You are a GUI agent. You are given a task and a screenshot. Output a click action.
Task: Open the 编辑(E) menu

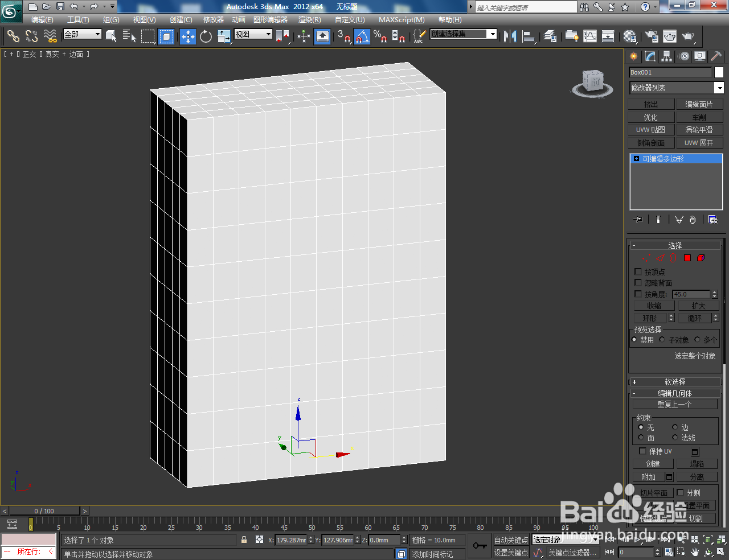[42, 20]
